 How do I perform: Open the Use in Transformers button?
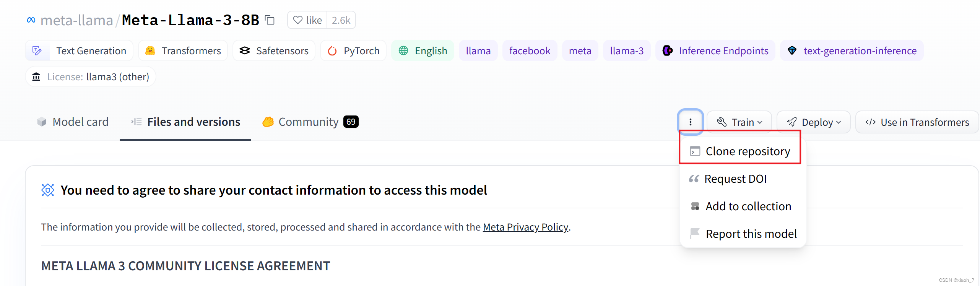pos(917,122)
